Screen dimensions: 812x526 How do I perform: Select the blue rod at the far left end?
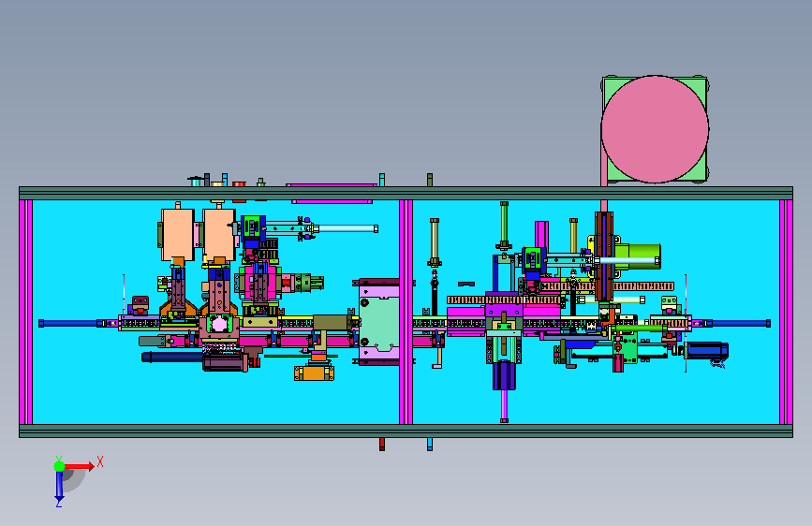click(71, 324)
